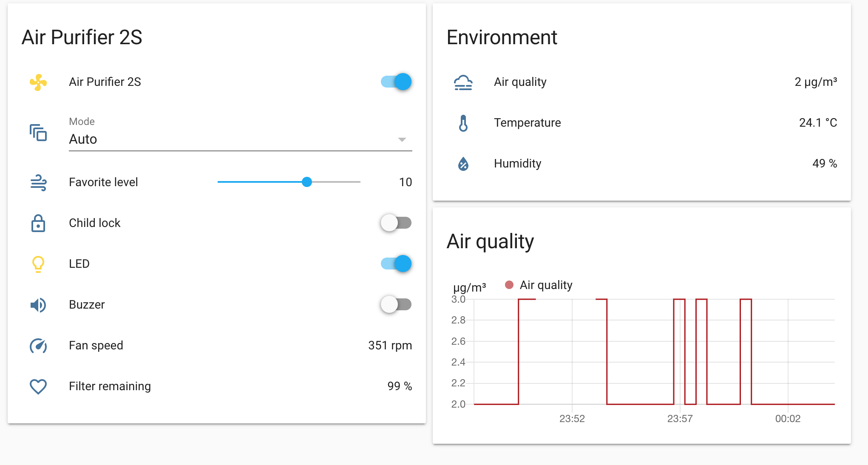Enable the Child lock toggle
Screen dimensions: 868x465
[396, 223]
